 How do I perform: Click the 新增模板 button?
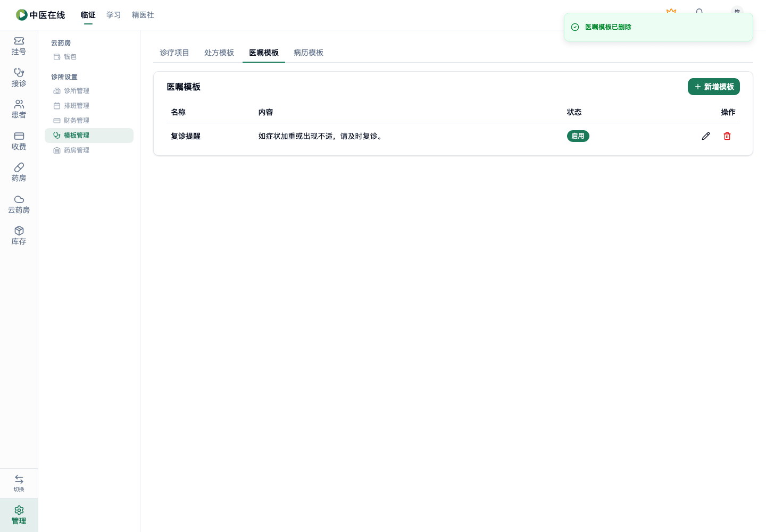pyautogui.click(x=714, y=87)
